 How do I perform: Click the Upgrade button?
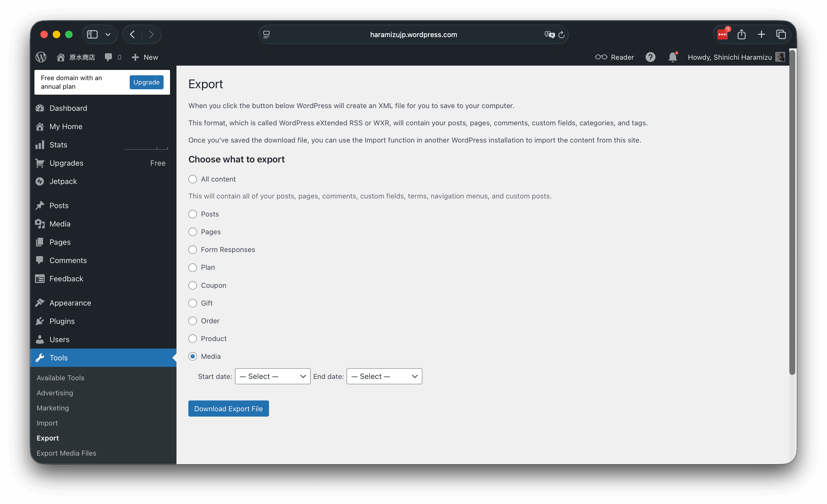pyautogui.click(x=146, y=82)
